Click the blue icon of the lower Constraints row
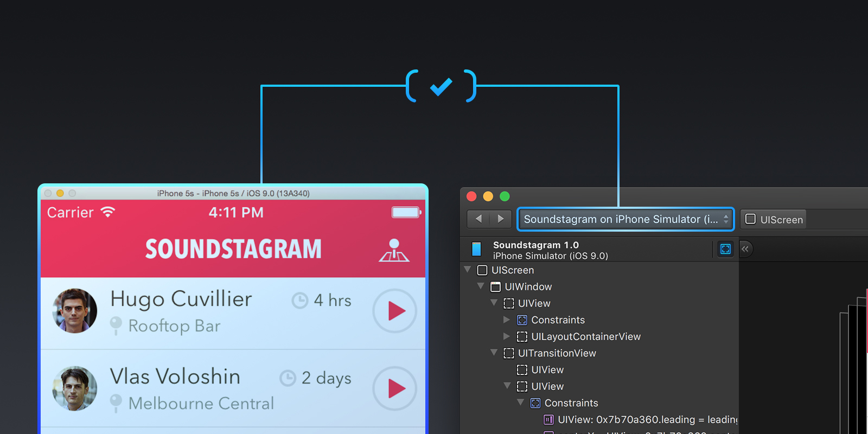 tap(535, 403)
